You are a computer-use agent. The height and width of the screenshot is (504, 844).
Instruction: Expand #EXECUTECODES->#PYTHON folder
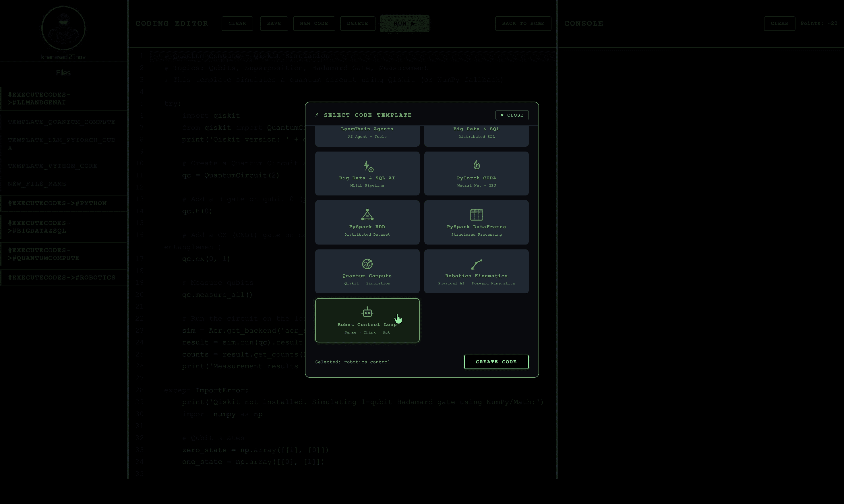pos(63,203)
